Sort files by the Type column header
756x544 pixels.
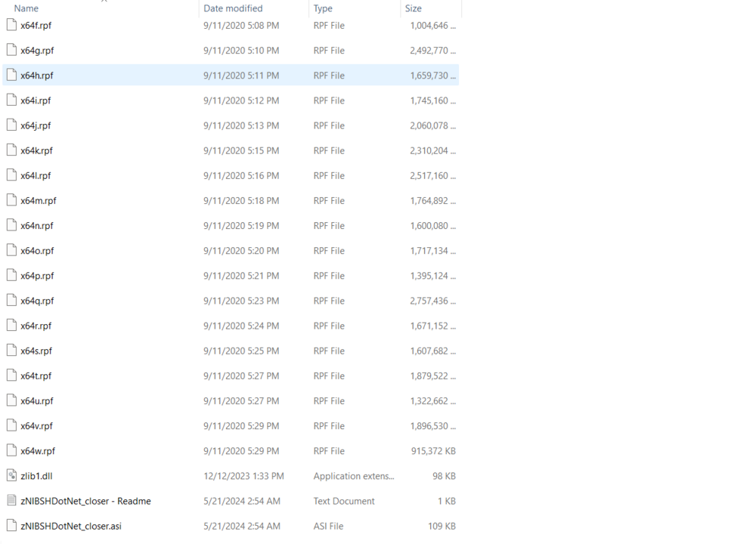coord(324,8)
